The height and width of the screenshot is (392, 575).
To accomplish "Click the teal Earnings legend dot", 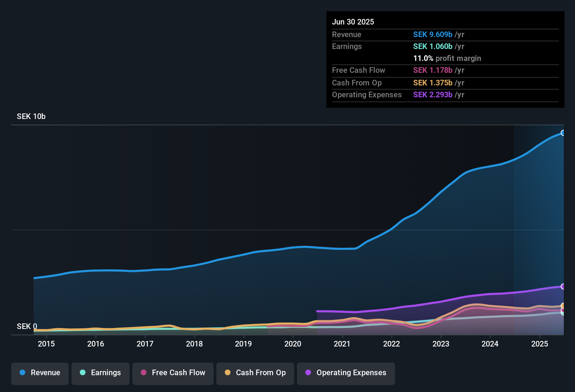I will pyautogui.click(x=83, y=373).
